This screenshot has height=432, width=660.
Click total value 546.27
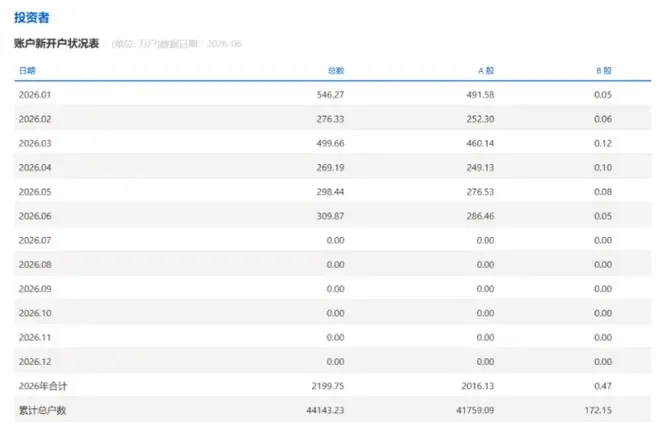[x=330, y=95]
